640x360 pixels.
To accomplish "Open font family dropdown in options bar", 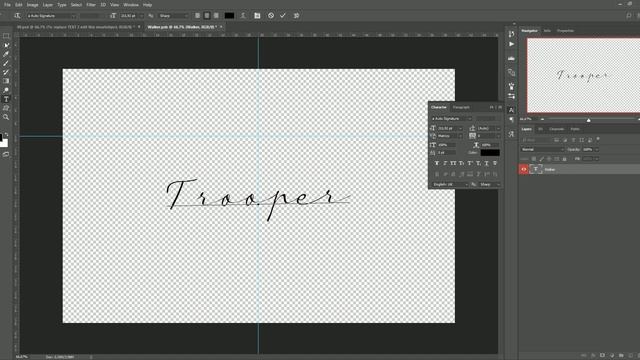I will [x=74, y=16].
